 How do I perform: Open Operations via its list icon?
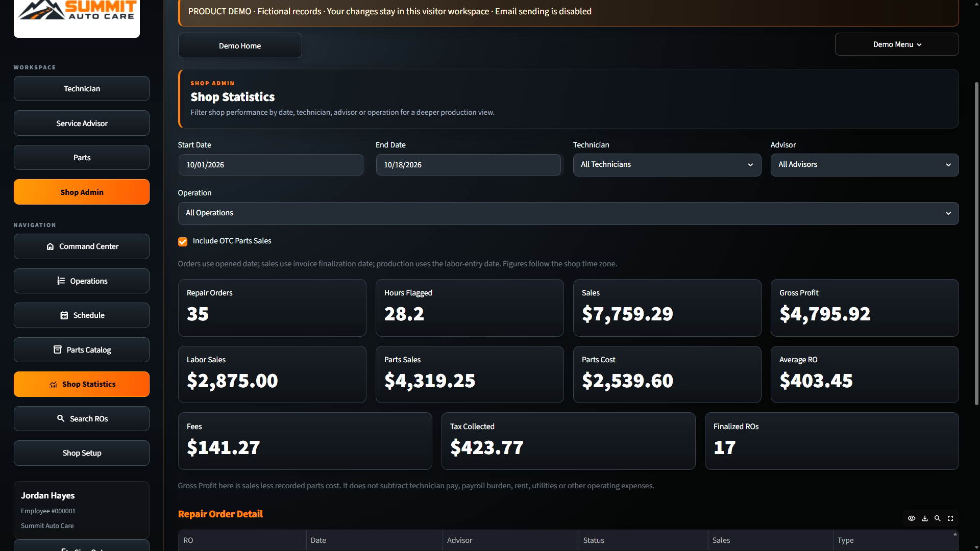[x=61, y=281]
